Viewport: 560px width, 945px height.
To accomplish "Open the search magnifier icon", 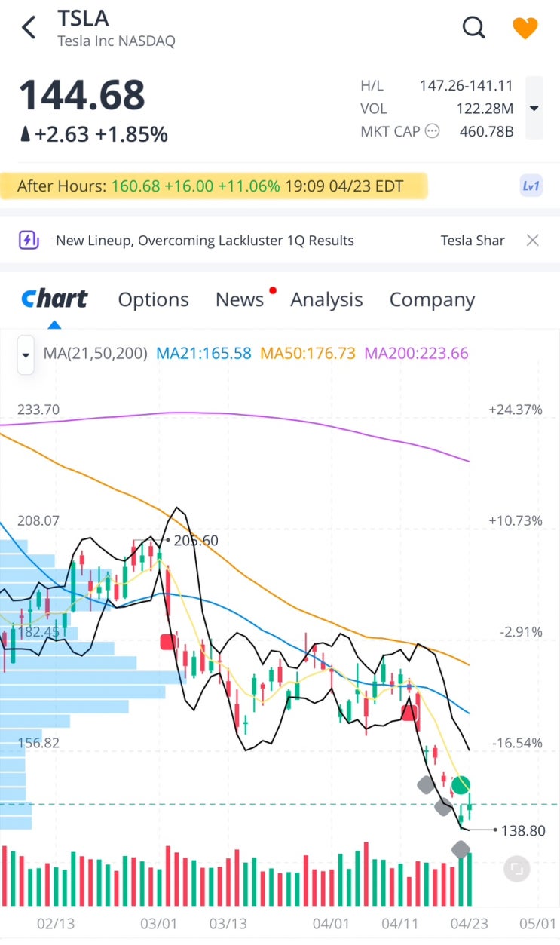I will point(473,28).
